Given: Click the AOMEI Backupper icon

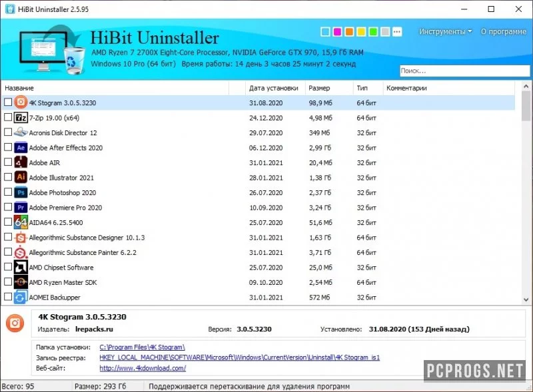Looking at the screenshot, I should tap(21, 297).
